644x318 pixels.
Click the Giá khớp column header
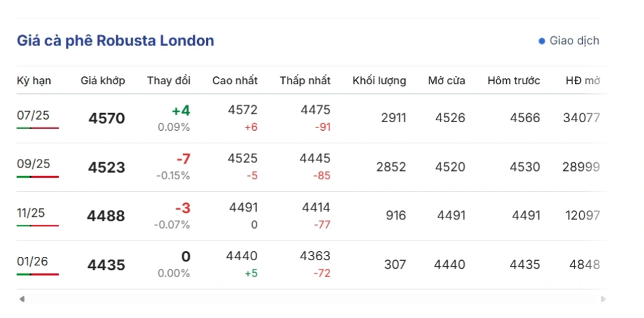coord(103,81)
